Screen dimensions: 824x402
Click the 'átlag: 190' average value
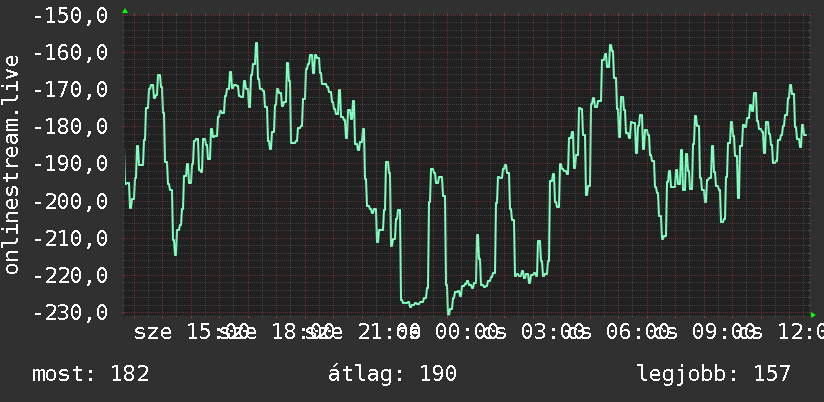pos(393,374)
